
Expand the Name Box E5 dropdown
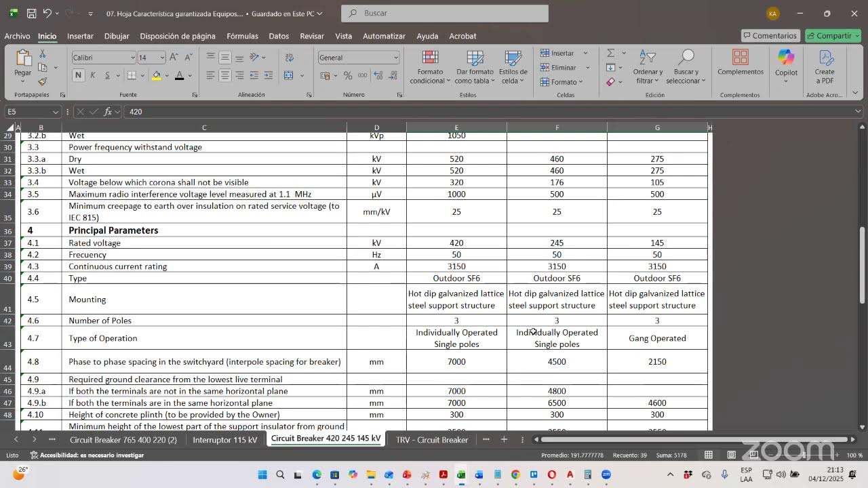pyautogui.click(x=56, y=112)
